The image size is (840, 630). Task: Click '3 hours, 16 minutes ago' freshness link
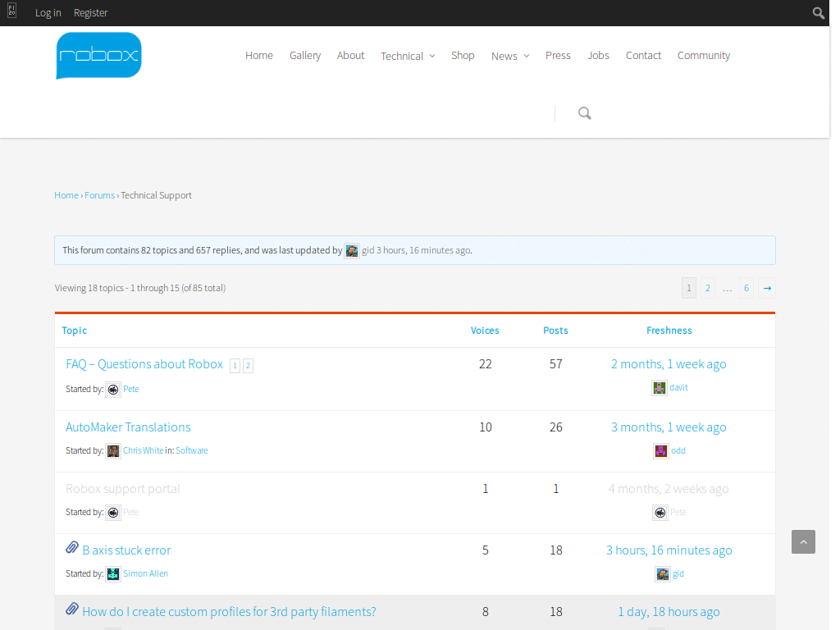[669, 550]
